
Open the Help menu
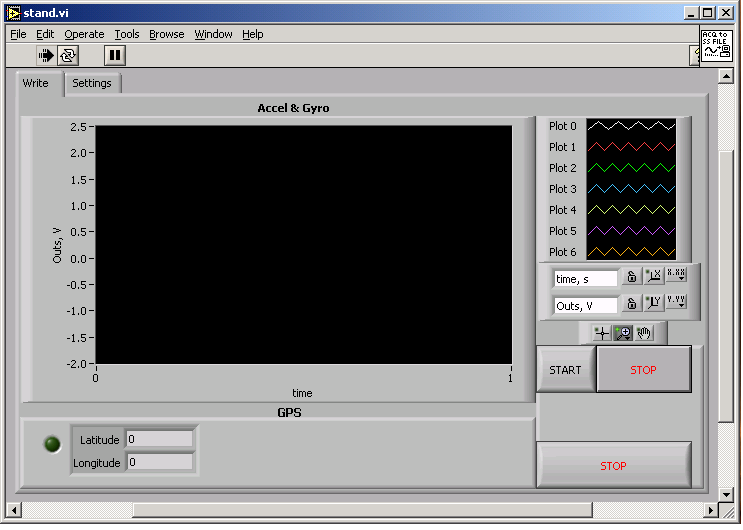253,34
